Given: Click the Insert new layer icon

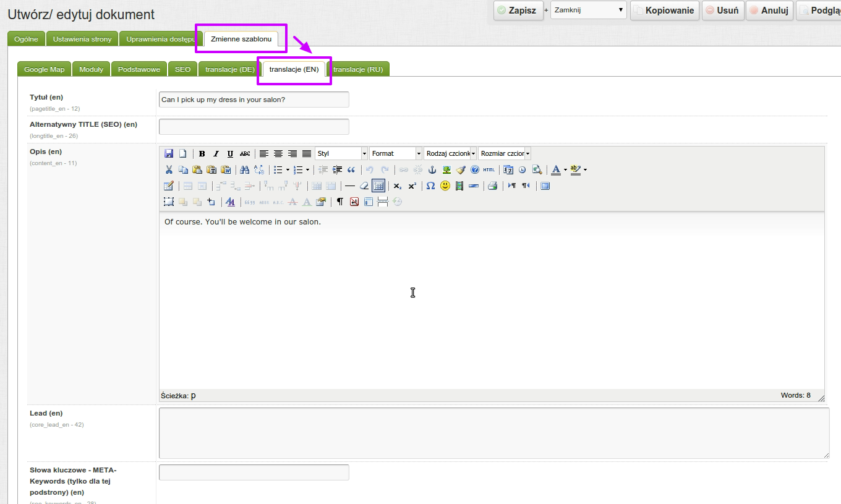Looking at the screenshot, I should click(x=169, y=202).
